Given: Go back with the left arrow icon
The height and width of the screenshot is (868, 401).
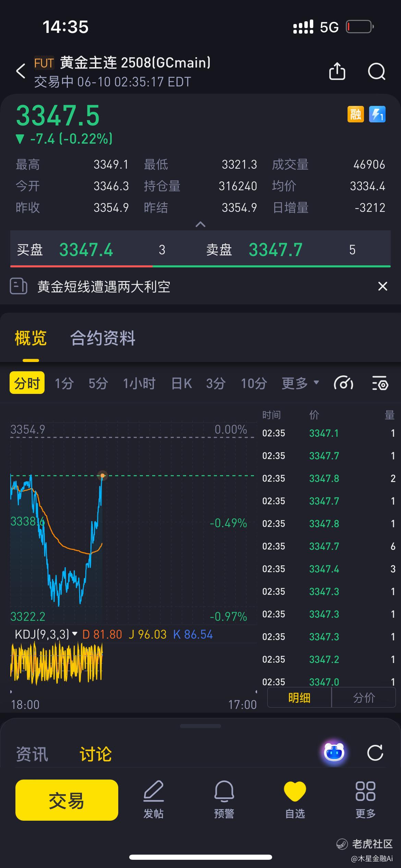Looking at the screenshot, I should tap(21, 71).
